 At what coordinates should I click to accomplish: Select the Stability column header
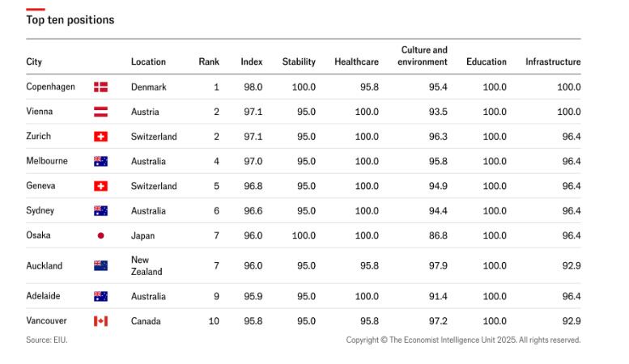click(299, 62)
